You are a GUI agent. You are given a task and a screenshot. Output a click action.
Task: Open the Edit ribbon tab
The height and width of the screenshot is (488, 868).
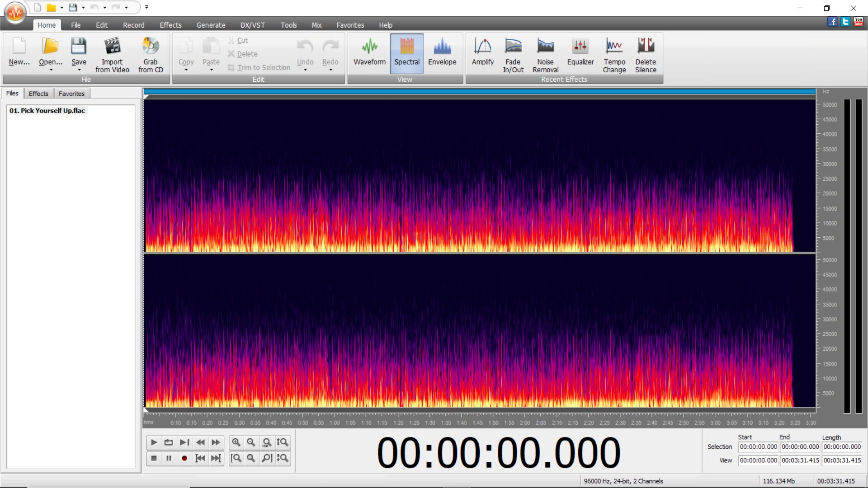(102, 25)
